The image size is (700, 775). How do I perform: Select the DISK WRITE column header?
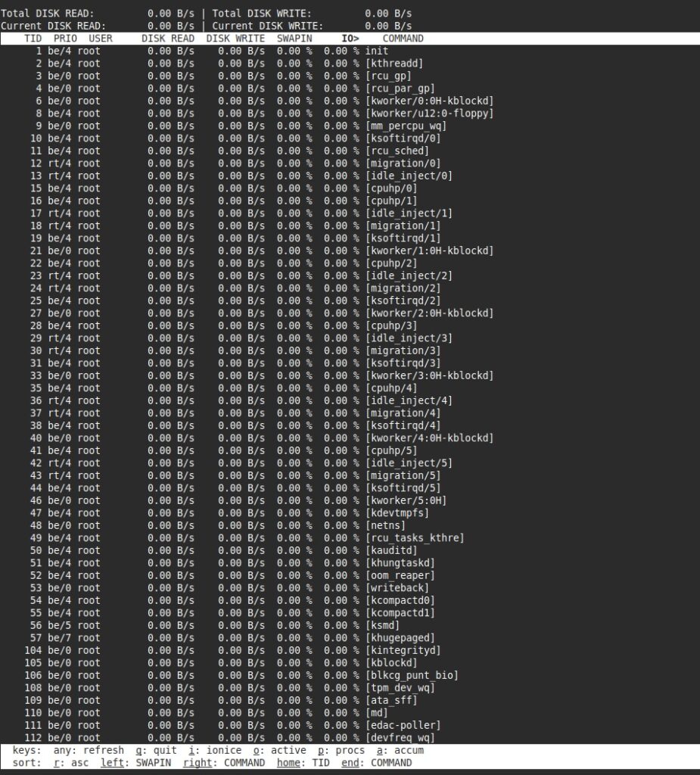[x=235, y=39]
